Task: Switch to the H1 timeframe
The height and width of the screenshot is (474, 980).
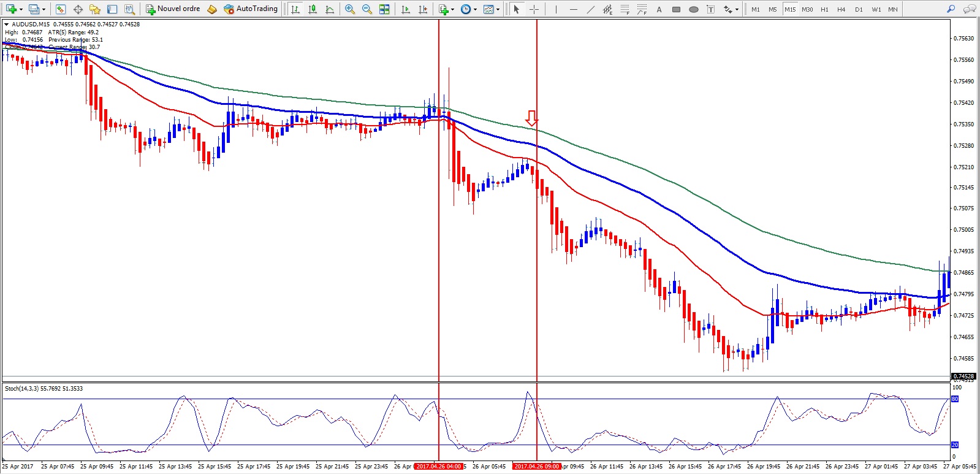Action: tap(824, 9)
